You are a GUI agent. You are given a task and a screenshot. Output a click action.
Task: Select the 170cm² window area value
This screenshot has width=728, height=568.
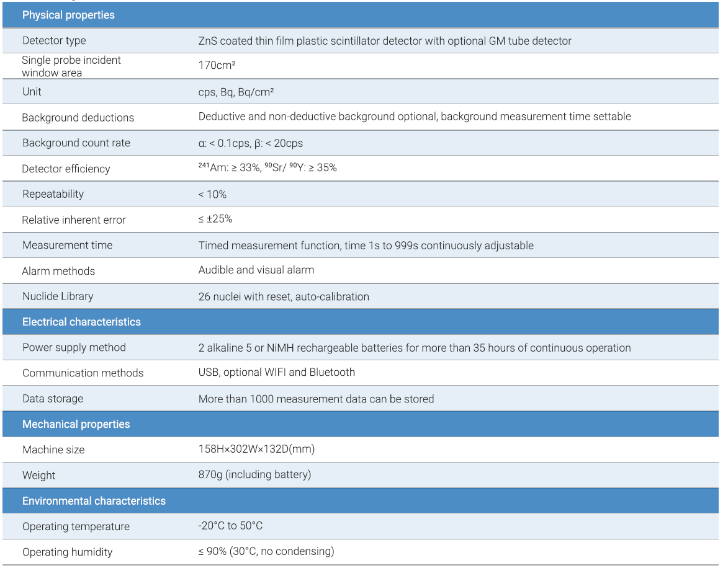[216, 65]
